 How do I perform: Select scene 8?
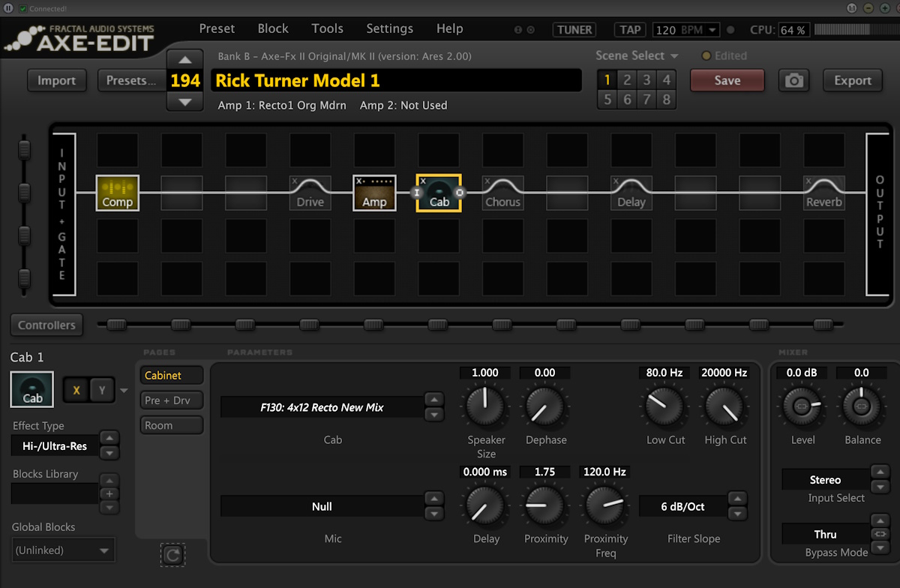(x=666, y=99)
